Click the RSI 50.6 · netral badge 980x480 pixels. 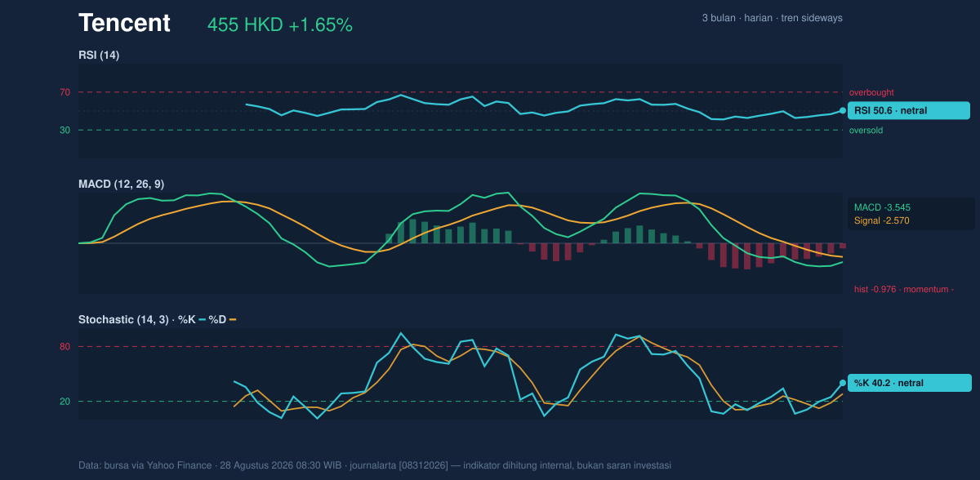click(908, 110)
